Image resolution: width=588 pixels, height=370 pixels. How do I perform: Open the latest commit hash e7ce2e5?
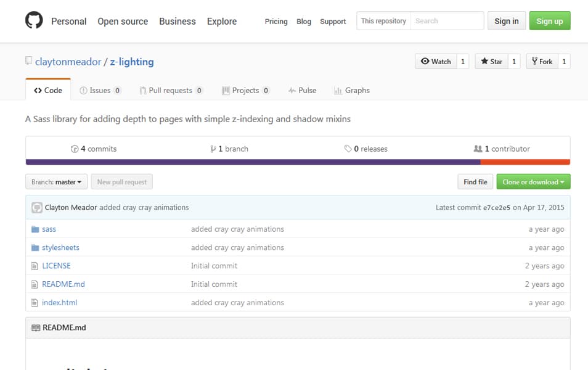[x=497, y=208]
